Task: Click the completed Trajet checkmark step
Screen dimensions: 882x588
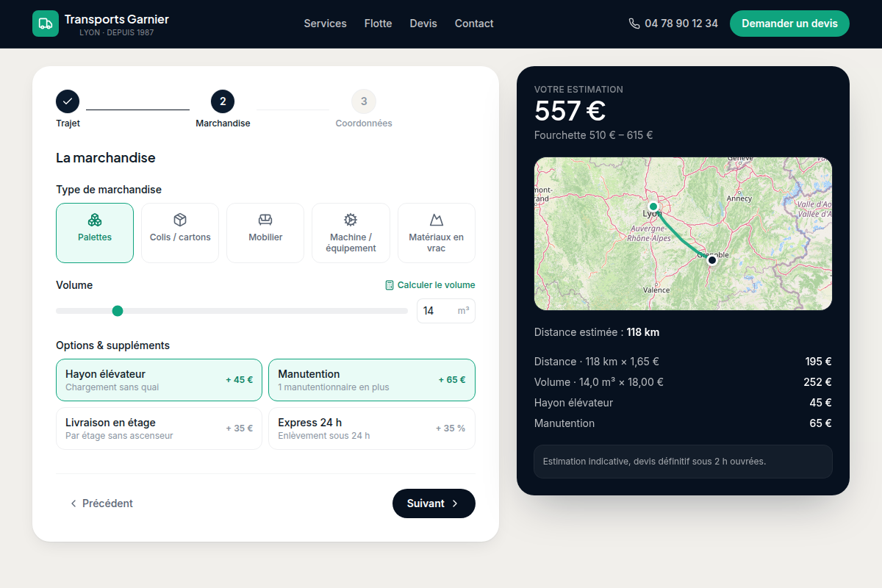Action: click(x=68, y=101)
